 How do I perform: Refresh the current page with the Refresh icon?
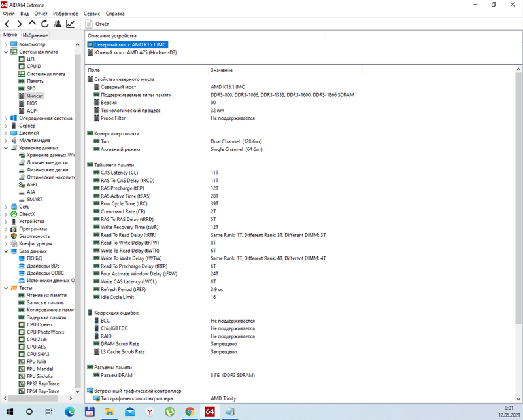point(44,24)
